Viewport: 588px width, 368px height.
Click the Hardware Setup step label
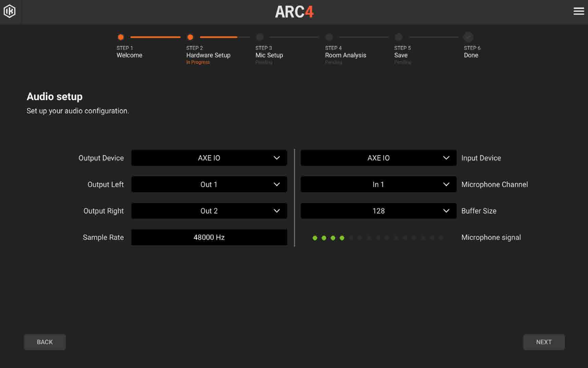(208, 55)
